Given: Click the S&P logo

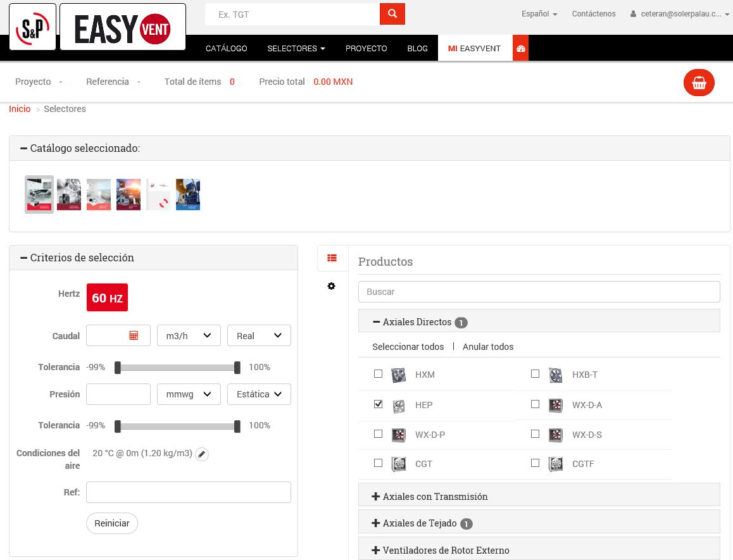Looking at the screenshot, I should [x=32, y=27].
